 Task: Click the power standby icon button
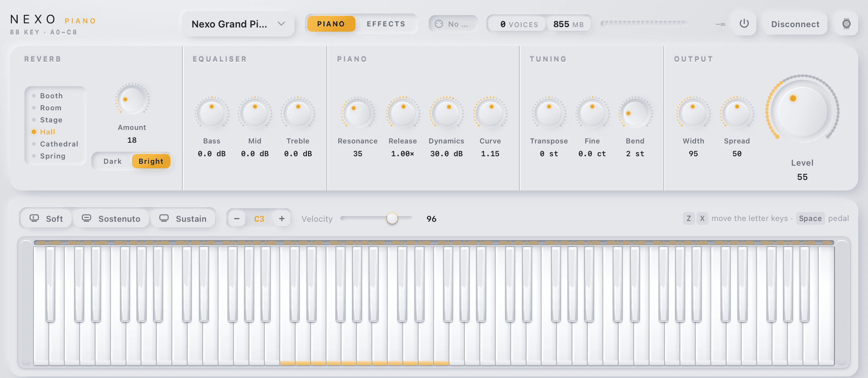coord(744,24)
